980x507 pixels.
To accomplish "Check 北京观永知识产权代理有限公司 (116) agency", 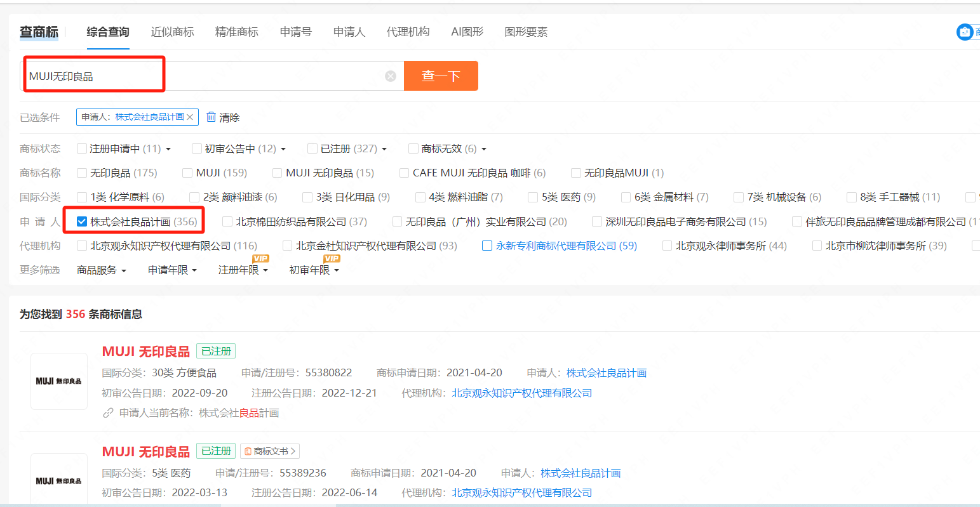I will (x=81, y=246).
